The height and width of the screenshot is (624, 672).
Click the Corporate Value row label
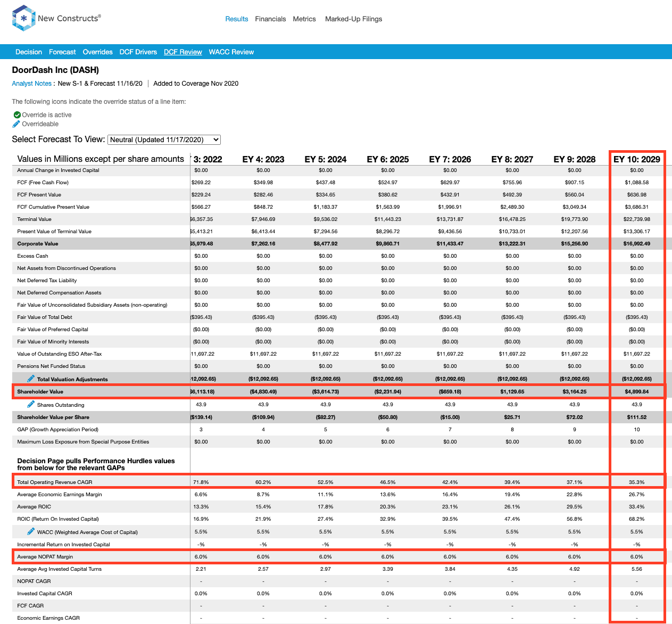[38, 244]
